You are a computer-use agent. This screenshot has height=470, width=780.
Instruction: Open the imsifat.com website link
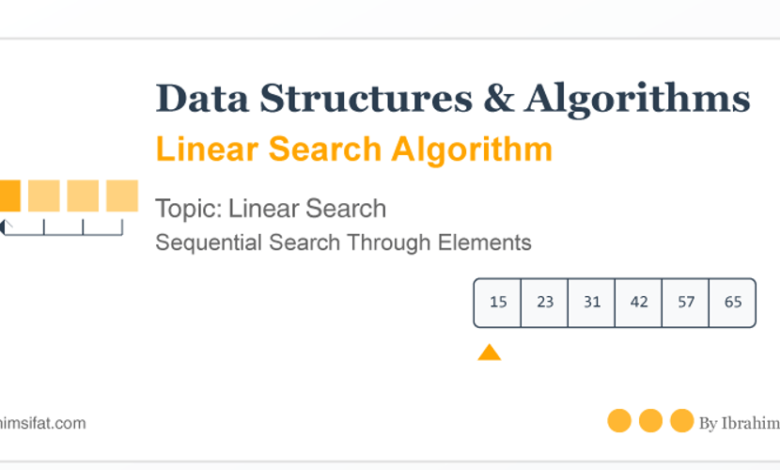43,423
